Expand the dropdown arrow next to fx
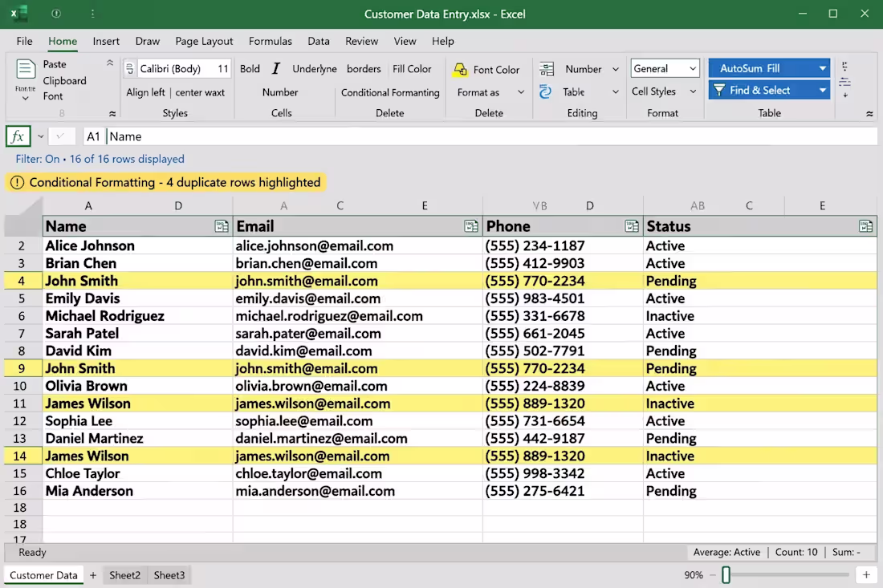 (41, 136)
